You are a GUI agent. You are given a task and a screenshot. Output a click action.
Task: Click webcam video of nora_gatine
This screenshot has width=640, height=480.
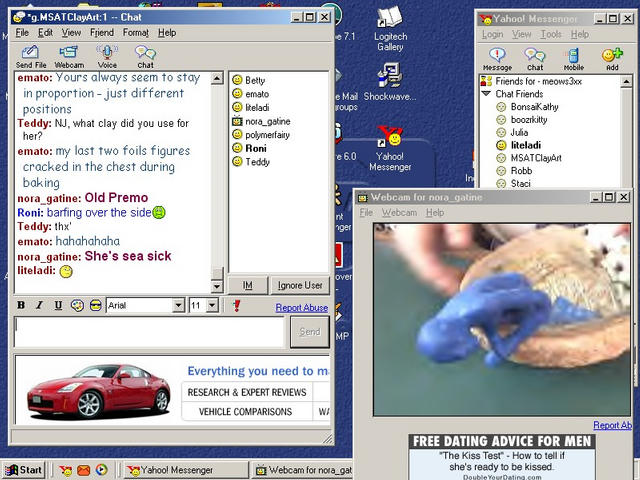(x=502, y=320)
